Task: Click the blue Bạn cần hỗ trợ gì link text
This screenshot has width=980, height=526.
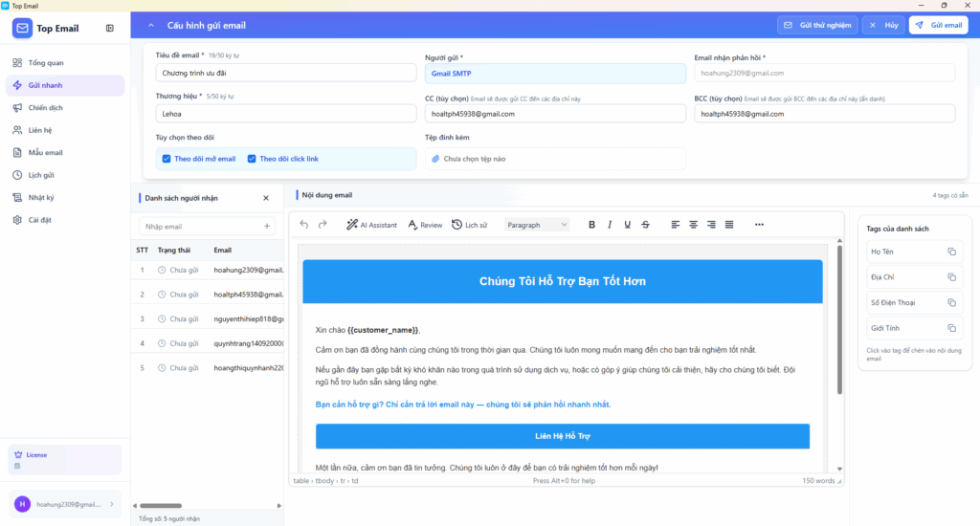Action: (463, 405)
